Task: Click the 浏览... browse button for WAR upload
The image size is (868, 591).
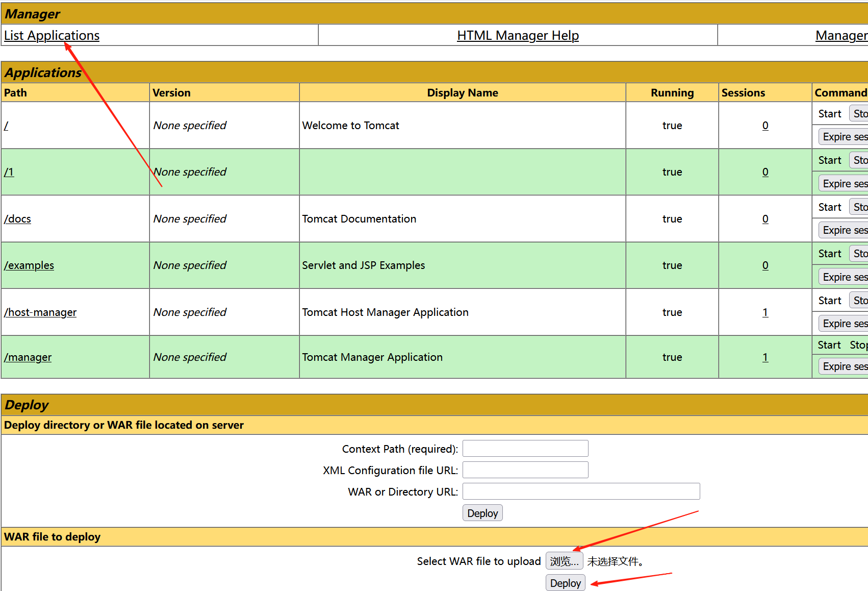Action: pyautogui.click(x=565, y=561)
